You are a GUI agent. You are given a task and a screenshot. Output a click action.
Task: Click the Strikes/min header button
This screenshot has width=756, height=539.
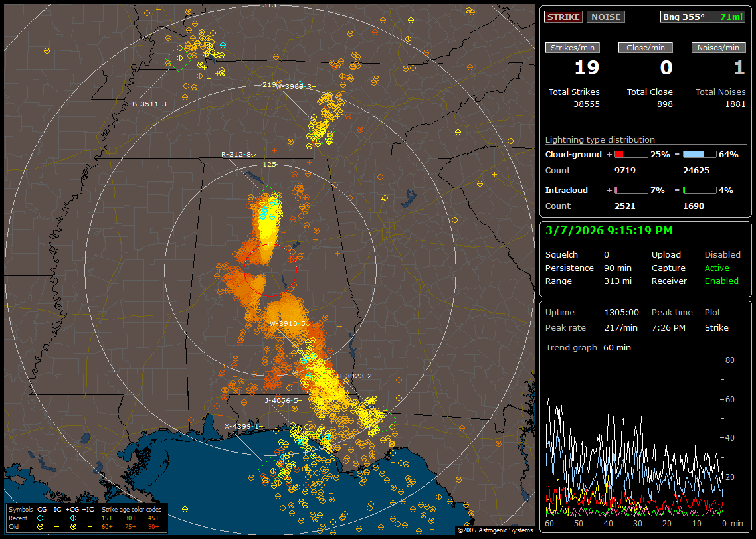pos(573,48)
